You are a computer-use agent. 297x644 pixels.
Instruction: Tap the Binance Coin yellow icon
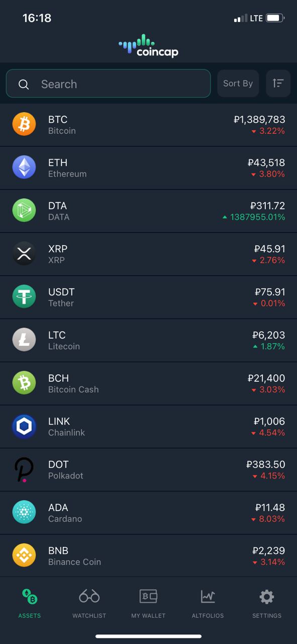[24, 555]
